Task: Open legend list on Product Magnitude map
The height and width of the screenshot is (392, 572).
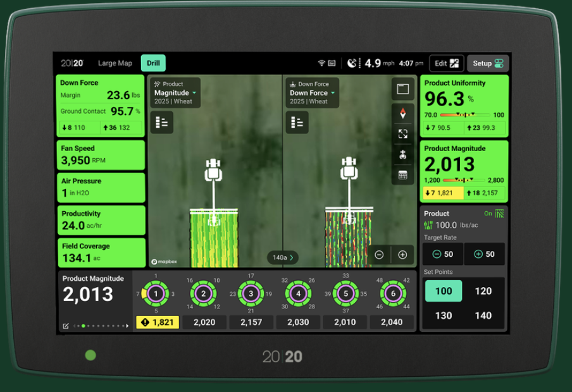Action: 161,122
